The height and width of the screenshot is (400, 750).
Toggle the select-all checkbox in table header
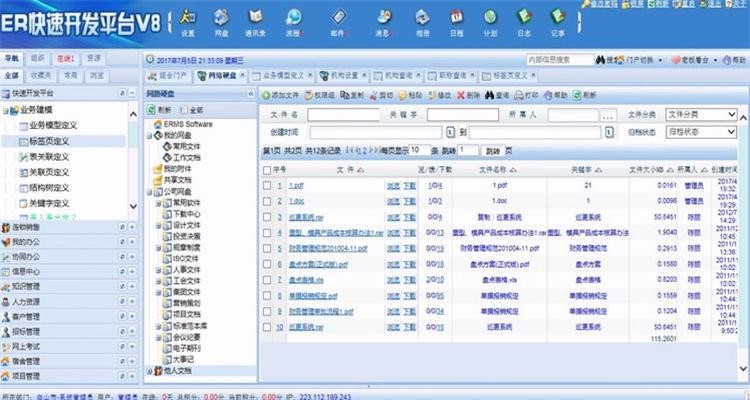(265, 170)
